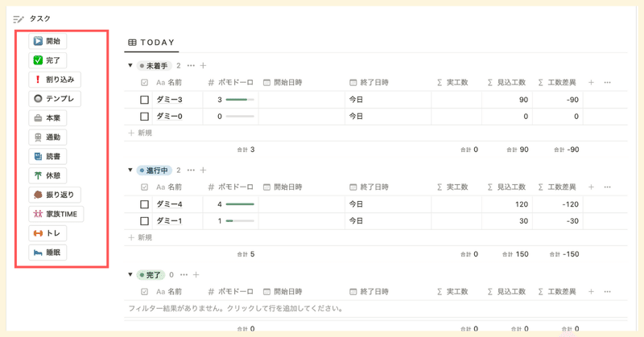The height and width of the screenshot is (337, 644).
Task: Add a new item to 進行中 group with plus
Action: pos(203,170)
